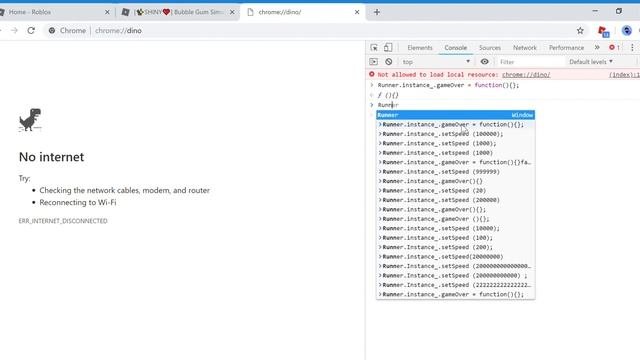Screen dimensions: 640x360
Task: Click the red error icon in console message
Action: click(x=371, y=74)
